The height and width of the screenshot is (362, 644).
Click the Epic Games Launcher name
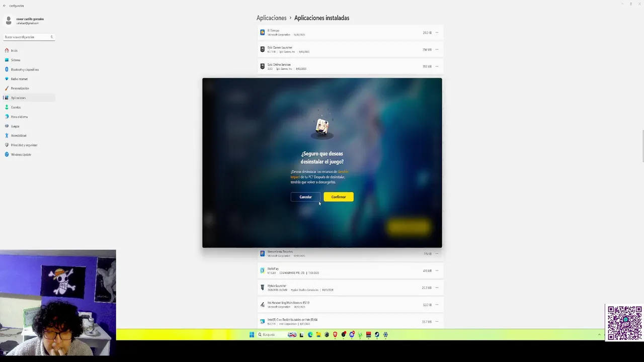[280, 47]
